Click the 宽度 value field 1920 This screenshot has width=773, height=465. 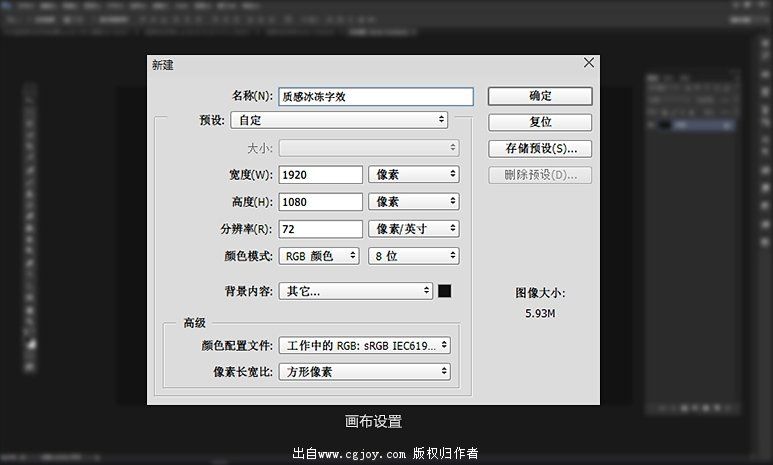tap(320, 175)
